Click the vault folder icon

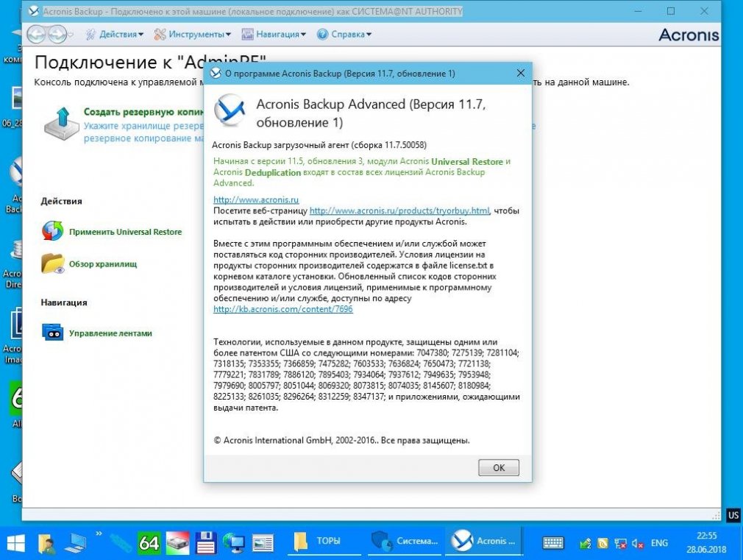[x=52, y=263]
